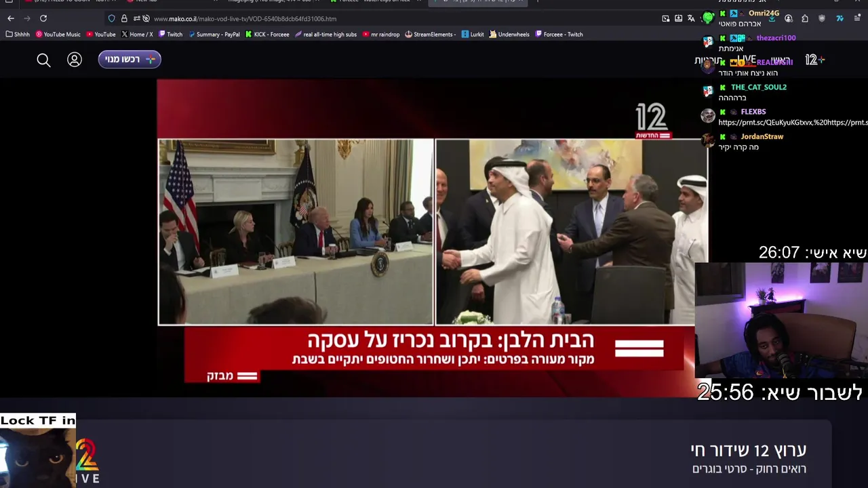Click the save page icon in toolbar
The image size is (868, 488).
coord(678,18)
